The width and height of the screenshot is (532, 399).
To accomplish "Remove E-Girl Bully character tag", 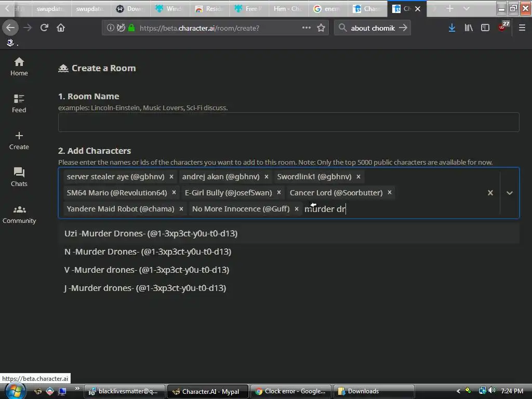I will pyautogui.click(x=279, y=193).
